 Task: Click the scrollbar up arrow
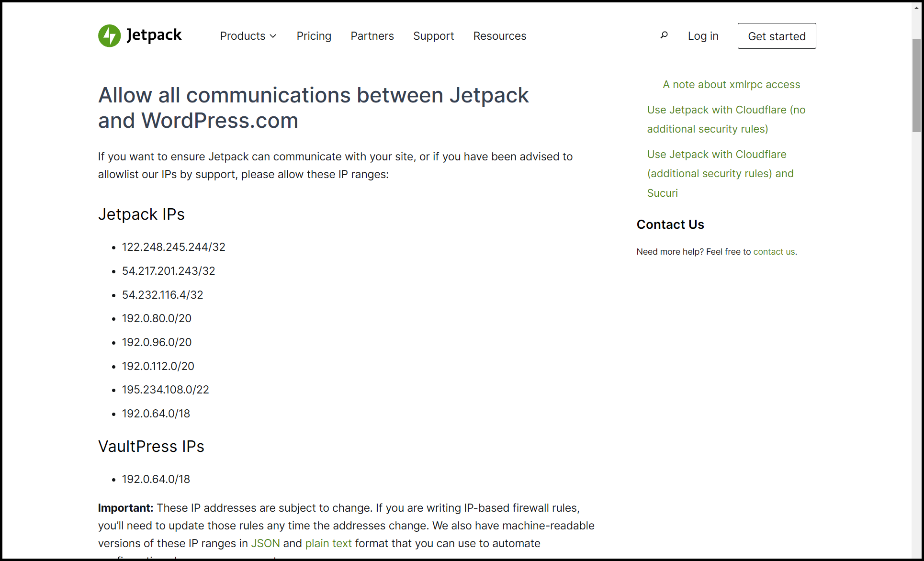tap(916, 8)
